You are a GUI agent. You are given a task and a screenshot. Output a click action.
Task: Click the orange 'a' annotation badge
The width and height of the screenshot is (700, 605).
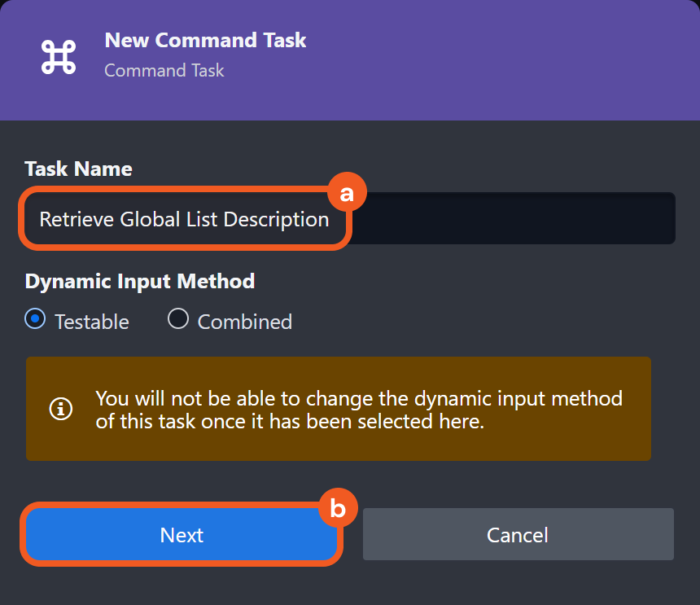[348, 194]
